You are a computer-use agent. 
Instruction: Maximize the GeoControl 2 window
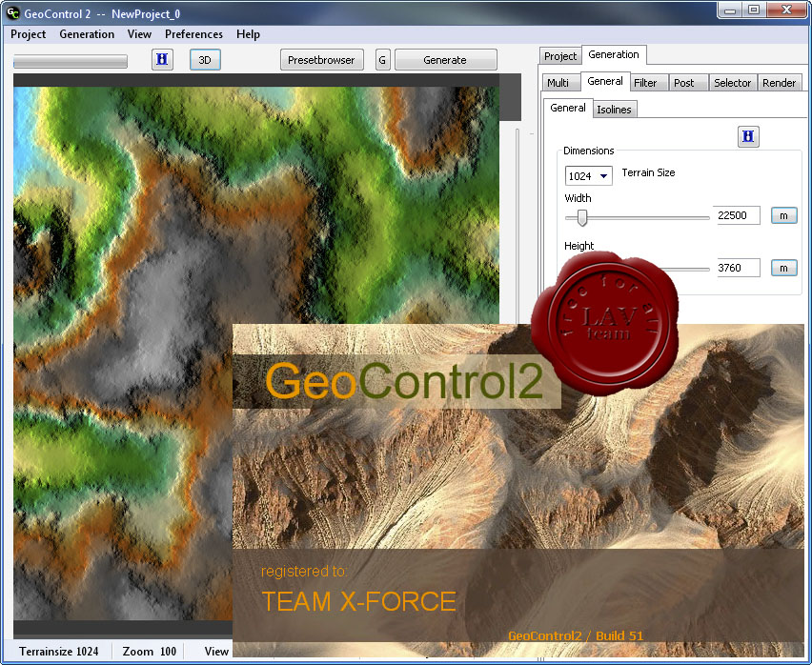coord(754,10)
